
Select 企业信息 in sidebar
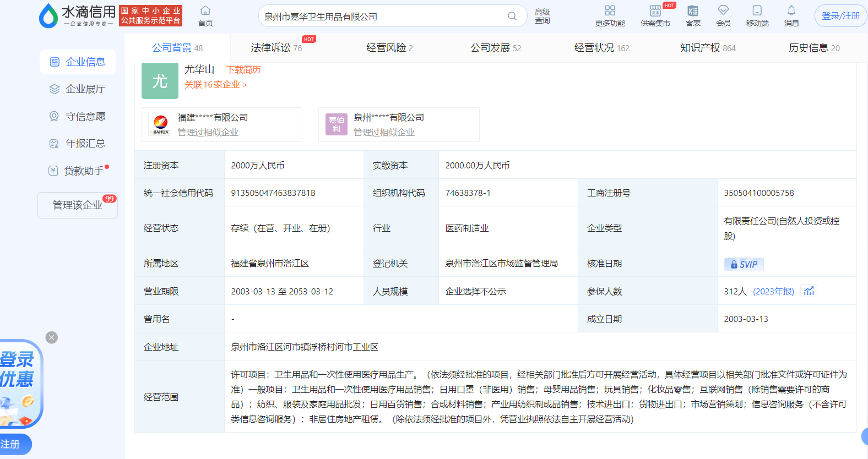78,62
